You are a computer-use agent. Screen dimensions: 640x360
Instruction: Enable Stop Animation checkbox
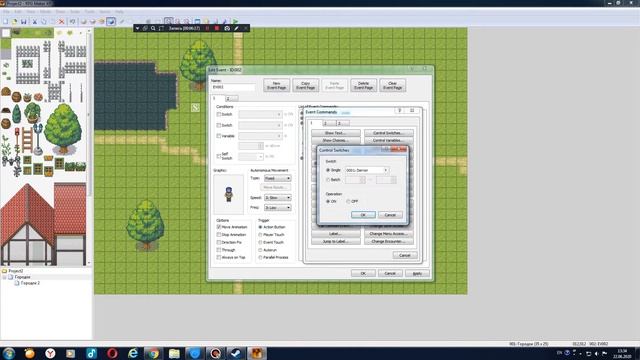tap(219, 235)
